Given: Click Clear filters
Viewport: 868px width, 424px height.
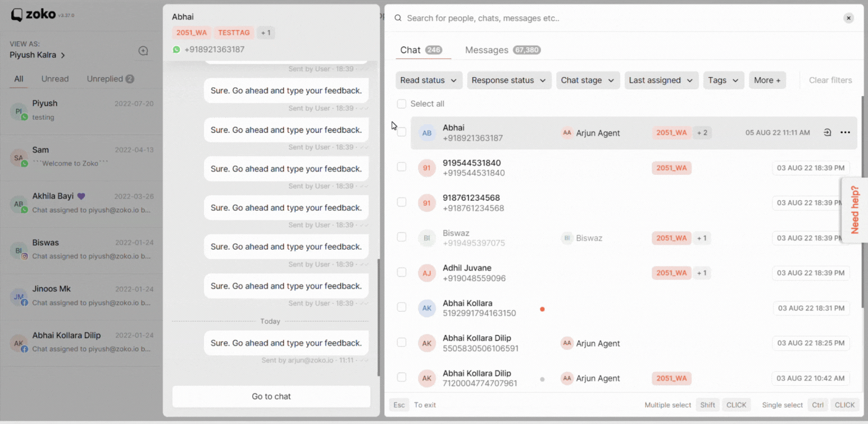Looking at the screenshot, I should click(830, 80).
